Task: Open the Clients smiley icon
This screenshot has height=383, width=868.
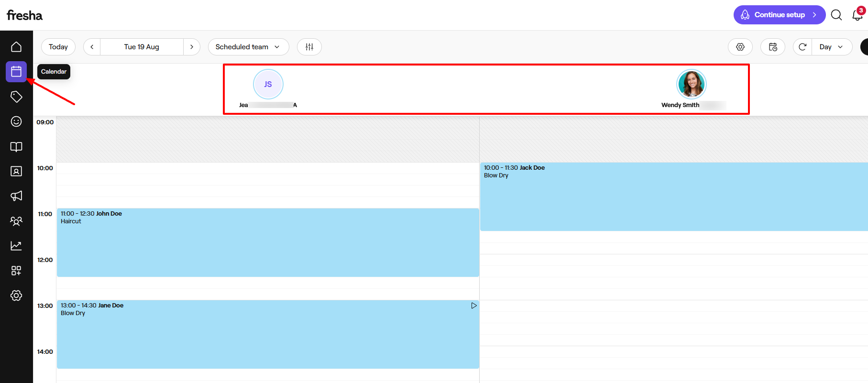Action: click(x=16, y=121)
